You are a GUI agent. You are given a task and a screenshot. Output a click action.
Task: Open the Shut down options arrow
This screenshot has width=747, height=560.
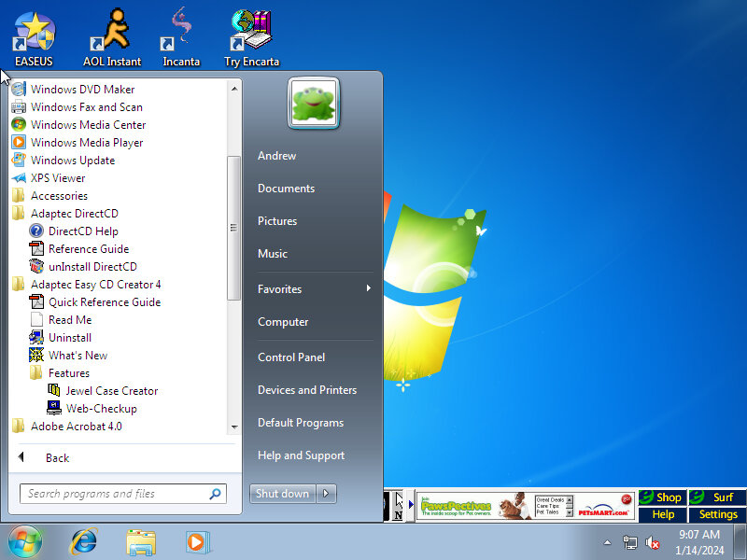coord(326,494)
